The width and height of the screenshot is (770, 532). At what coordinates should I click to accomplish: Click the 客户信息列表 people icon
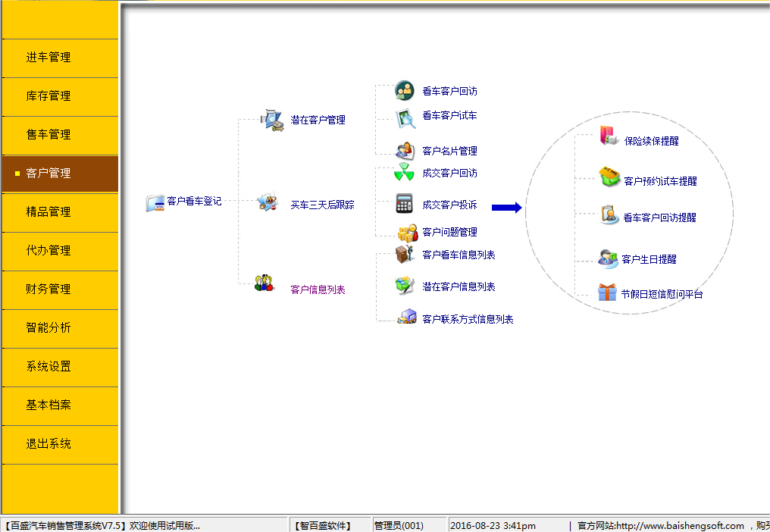(x=264, y=283)
